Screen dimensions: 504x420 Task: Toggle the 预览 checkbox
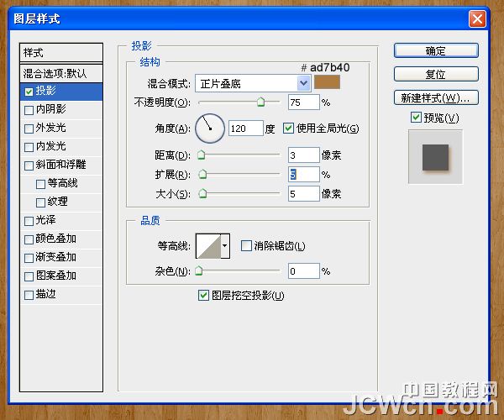(416, 118)
